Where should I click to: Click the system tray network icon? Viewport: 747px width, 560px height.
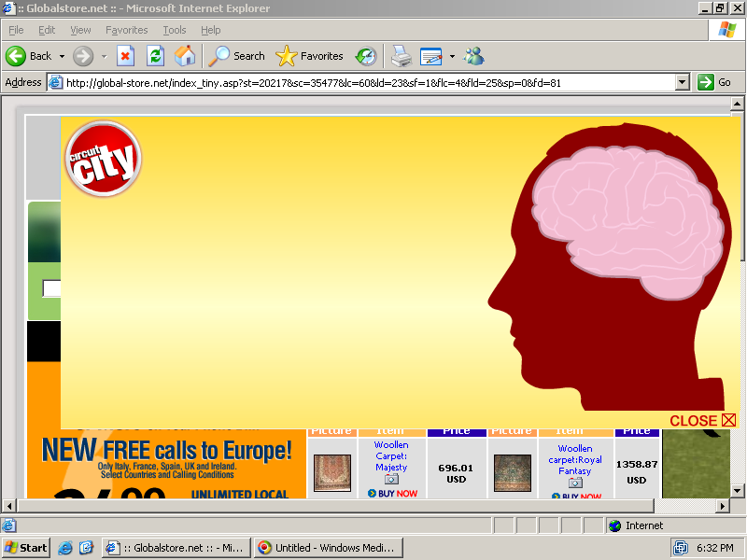[x=681, y=548]
